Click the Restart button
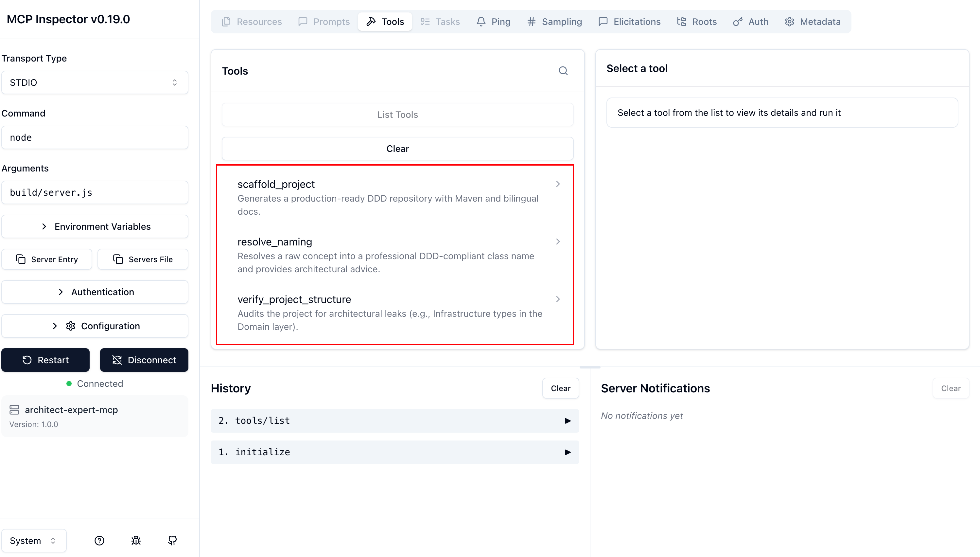This screenshot has height=557, width=980. 45,360
